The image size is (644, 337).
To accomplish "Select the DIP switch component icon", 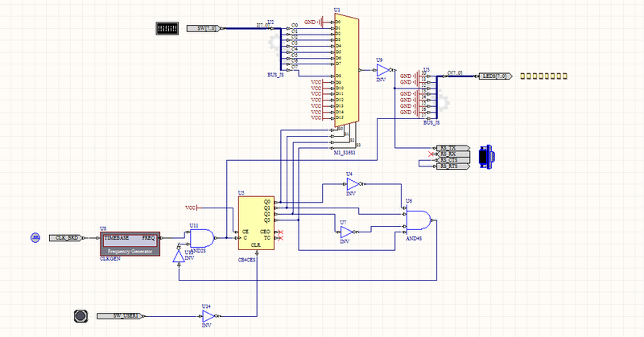I will point(167,28).
